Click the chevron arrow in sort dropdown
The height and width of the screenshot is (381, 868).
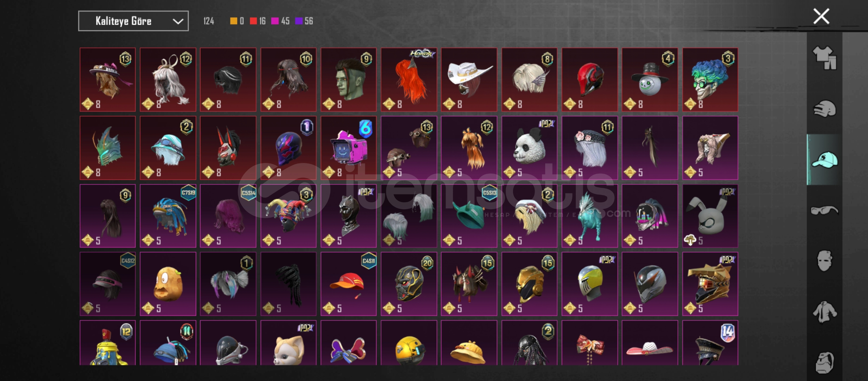pos(178,22)
